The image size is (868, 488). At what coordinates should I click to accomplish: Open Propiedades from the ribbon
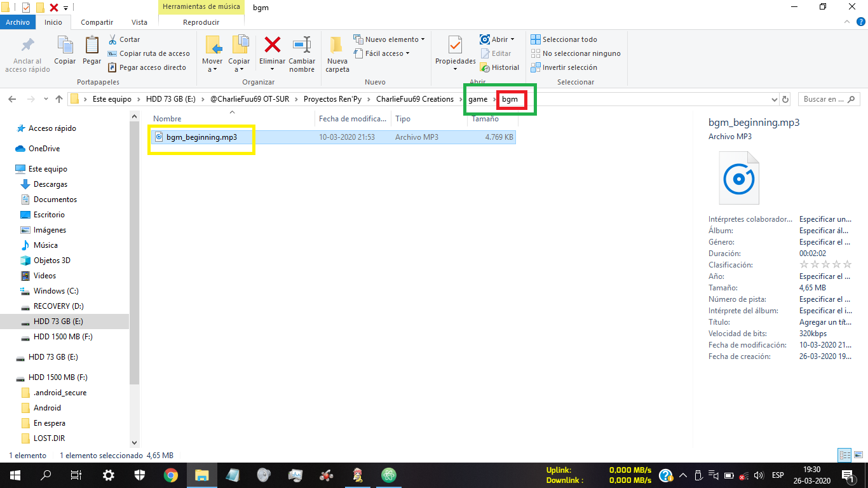[455, 46]
